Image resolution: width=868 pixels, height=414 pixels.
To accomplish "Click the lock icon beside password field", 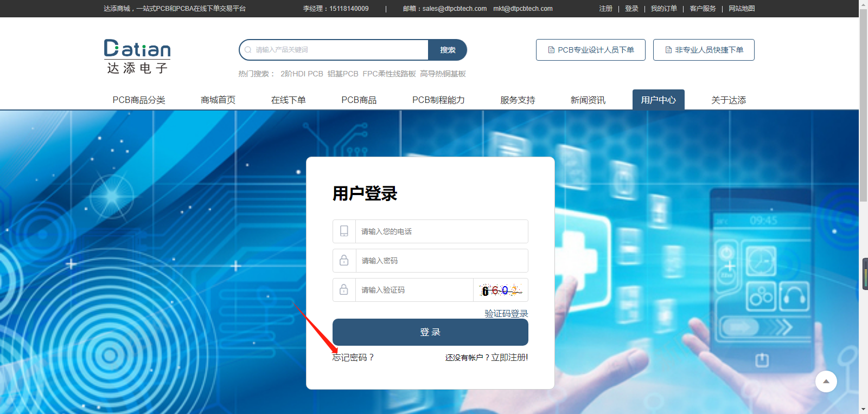I will click(344, 261).
